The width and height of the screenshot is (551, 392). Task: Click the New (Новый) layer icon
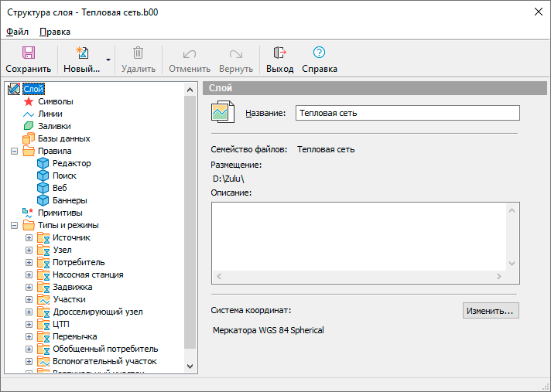[x=80, y=53]
